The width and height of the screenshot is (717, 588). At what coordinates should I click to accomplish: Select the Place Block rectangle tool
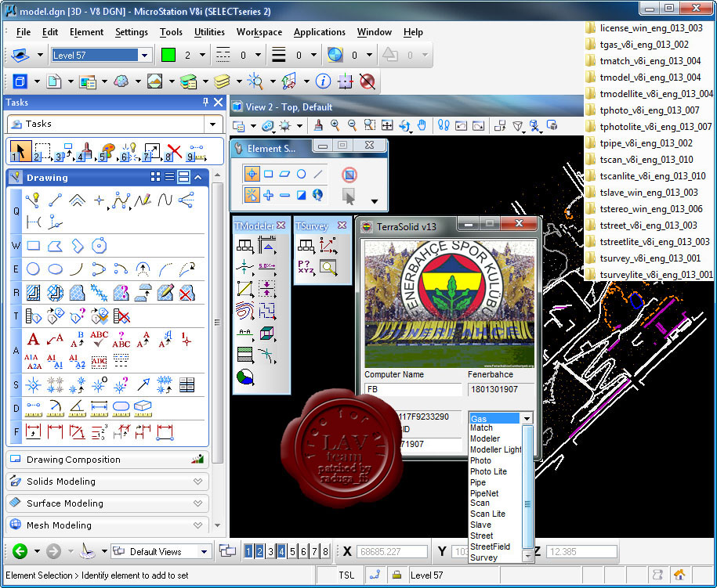point(34,246)
